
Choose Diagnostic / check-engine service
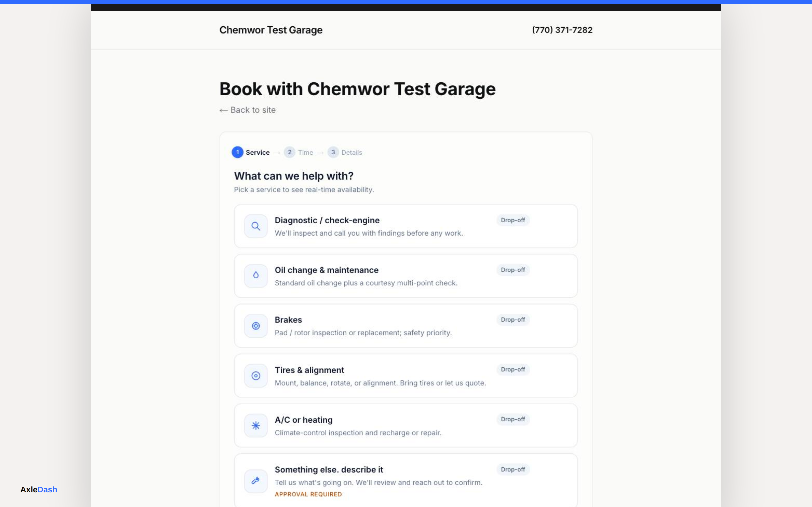pyautogui.click(x=406, y=226)
